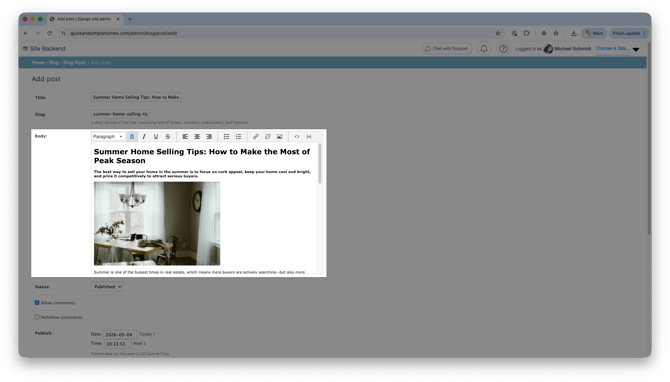Click the publish Time field
The image size is (670, 382).
117,344
